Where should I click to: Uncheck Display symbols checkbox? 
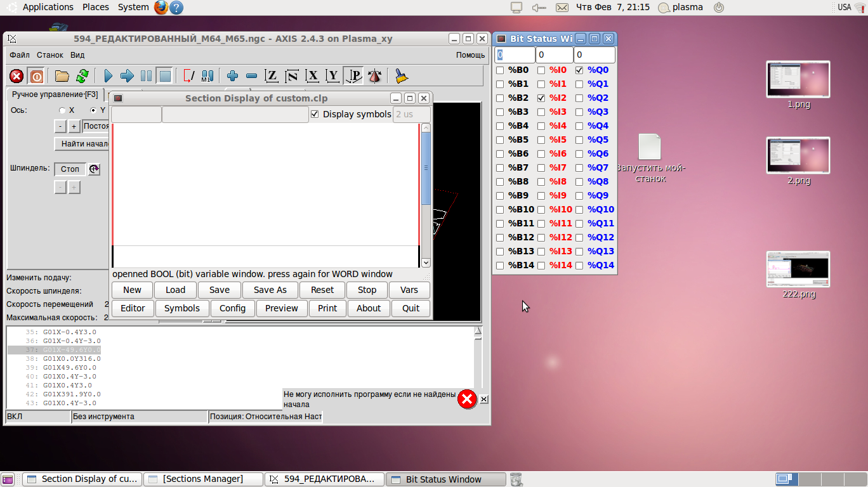315,114
